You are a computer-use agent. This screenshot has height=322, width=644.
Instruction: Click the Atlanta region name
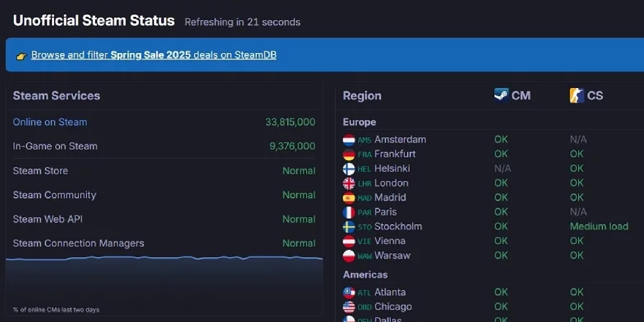click(x=390, y=292)
